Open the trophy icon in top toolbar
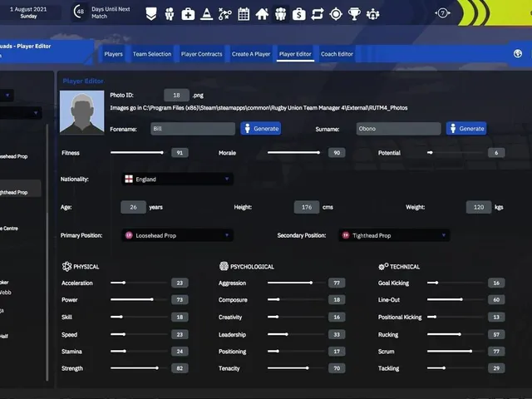Viewport: 532px width, 399px height. click(354, 14)
